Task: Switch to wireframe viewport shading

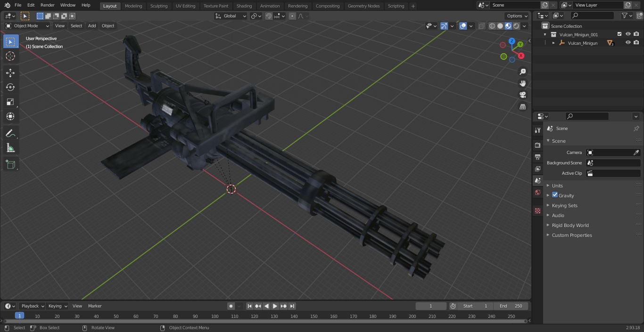Action: (492, 26)
